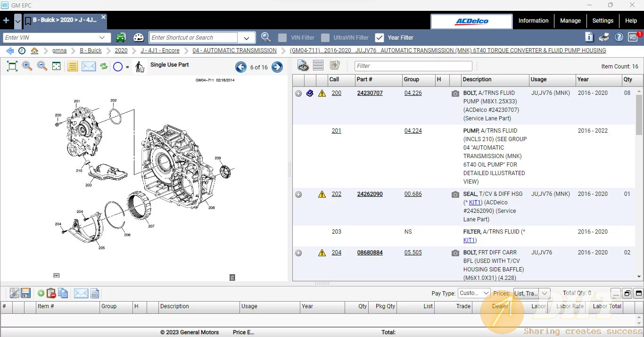
Task: Click the list view lines icon
Action: coord(318,66)
